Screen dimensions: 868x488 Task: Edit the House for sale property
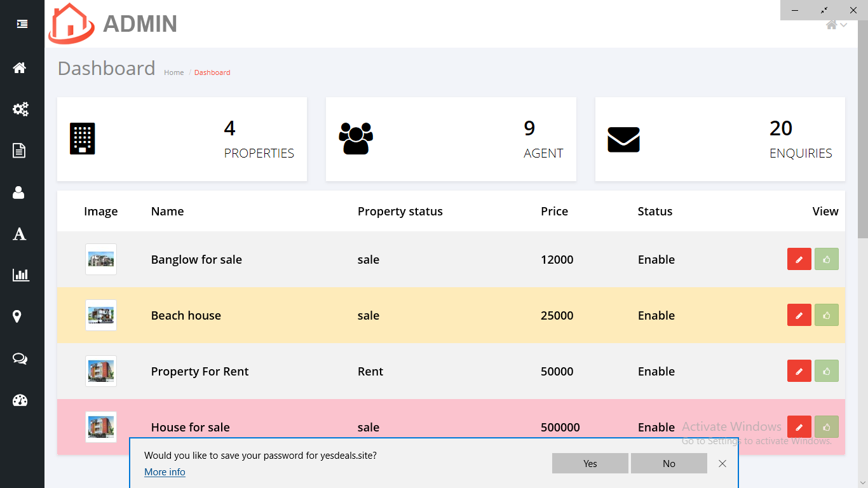pos(799,427)
